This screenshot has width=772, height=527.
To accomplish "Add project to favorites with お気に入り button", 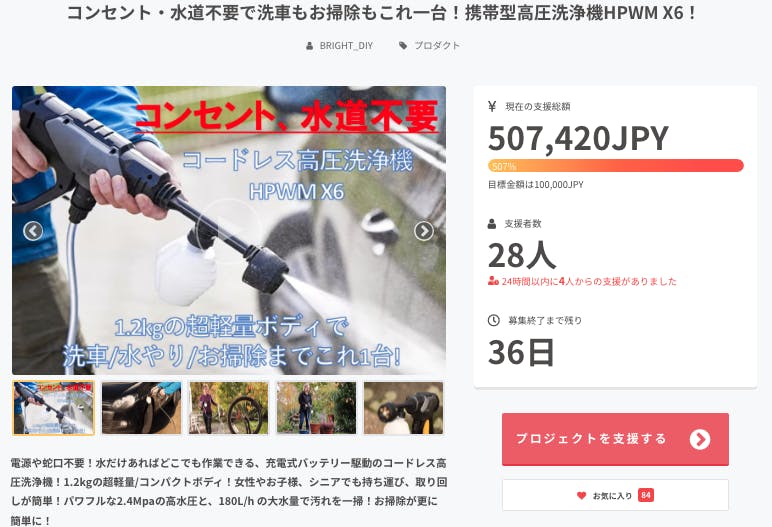I will click(615, 495).
